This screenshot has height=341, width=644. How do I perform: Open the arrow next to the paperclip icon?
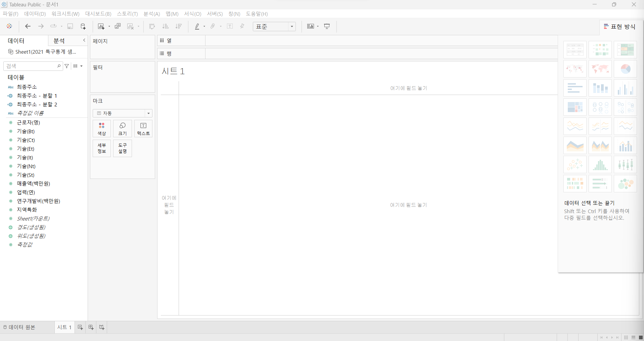221,26
